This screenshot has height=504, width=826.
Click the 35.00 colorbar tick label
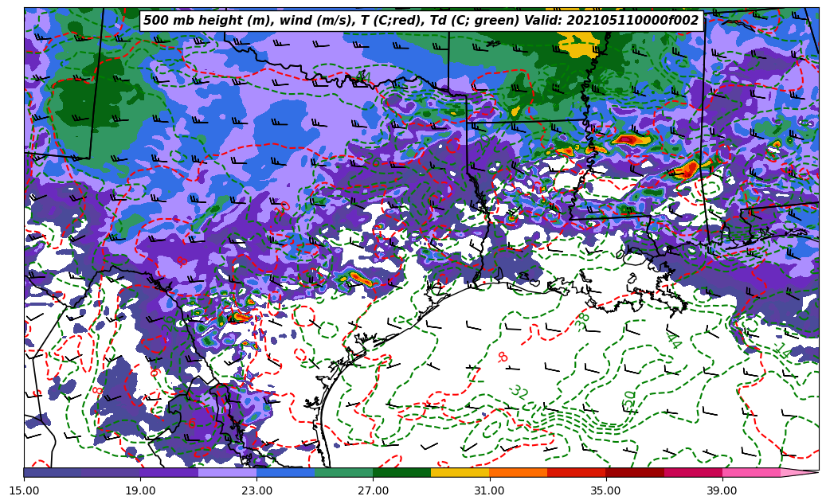(606, 490)
